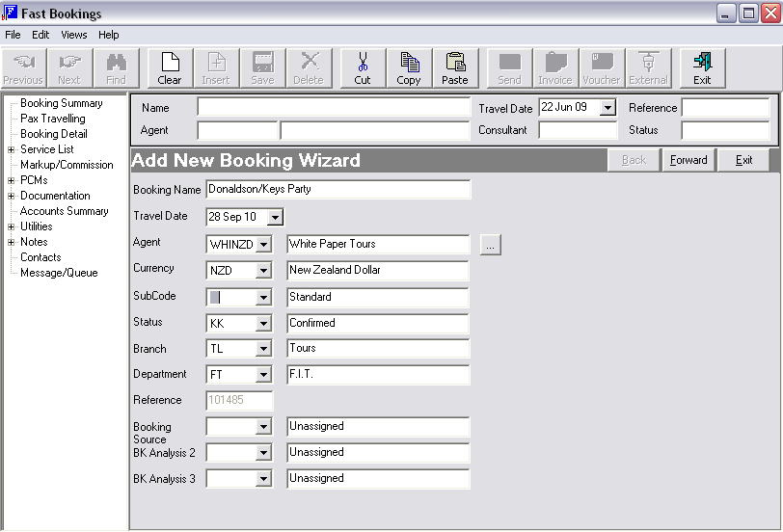Screen dimensions: 783x532
Task: Open the BK Analysis 3 dropdown
Action: 263,479
